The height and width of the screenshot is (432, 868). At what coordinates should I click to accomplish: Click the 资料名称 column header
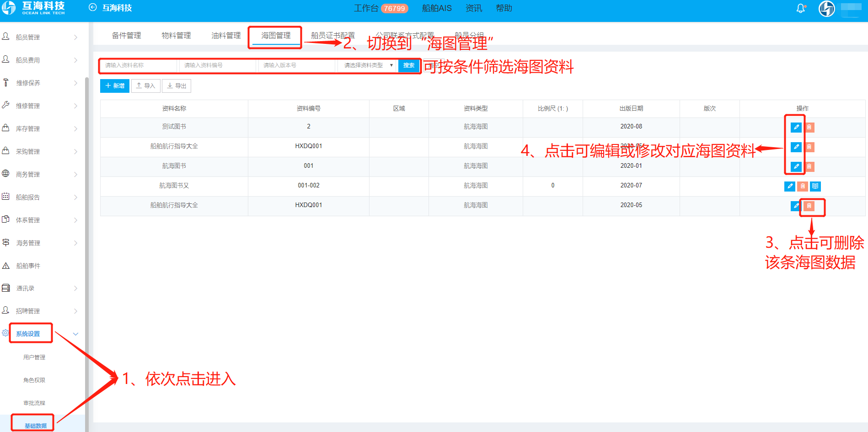pos(174,108)
